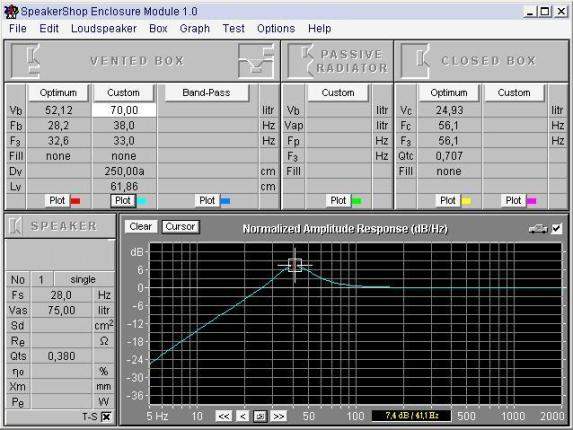Click the optimum Vb value 52,12

(58, 110)
